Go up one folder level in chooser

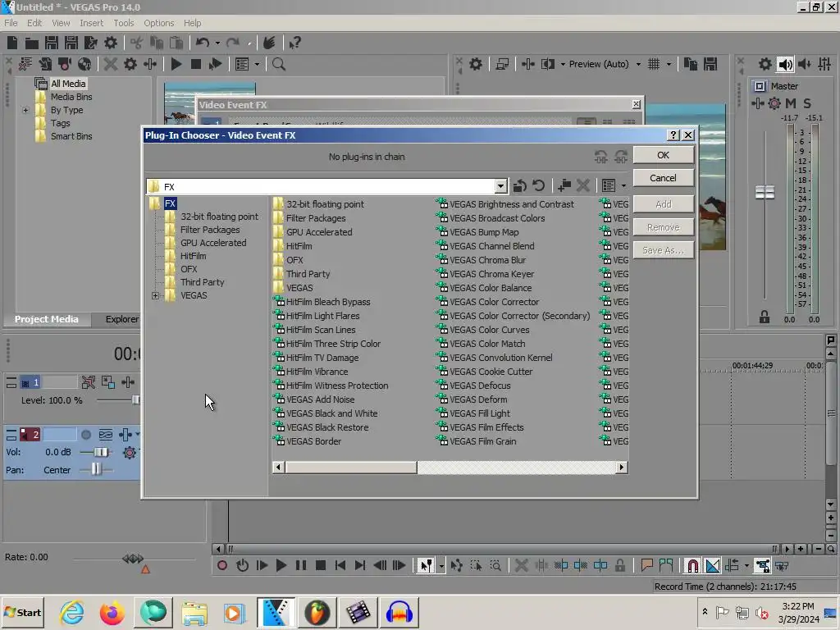click(x=519, y=186)
